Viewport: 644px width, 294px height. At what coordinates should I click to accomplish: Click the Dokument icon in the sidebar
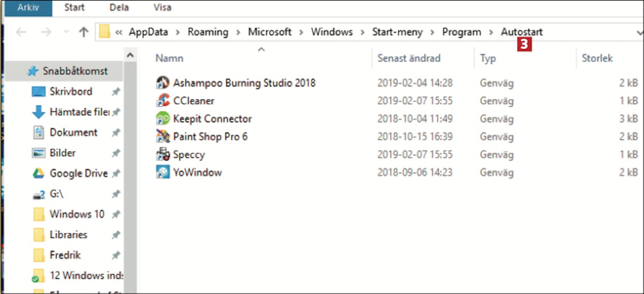coord(39,132)
